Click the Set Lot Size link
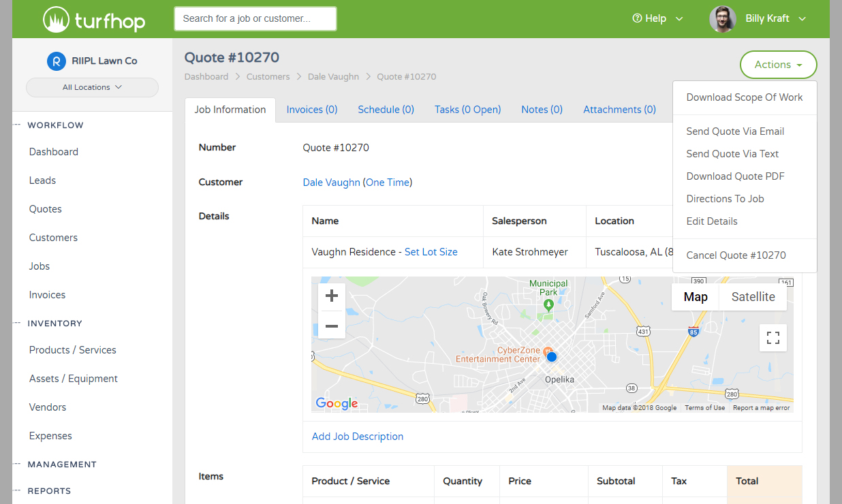 click(431, 252)
